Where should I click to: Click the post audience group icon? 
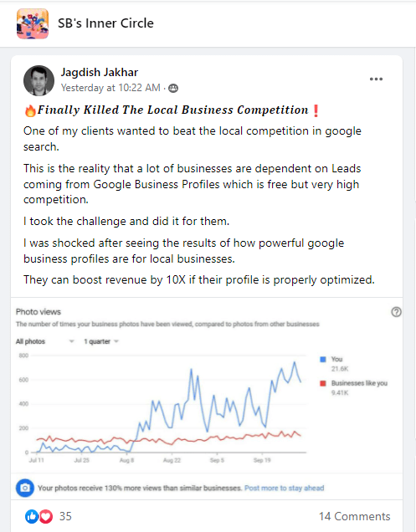[173, 88]
